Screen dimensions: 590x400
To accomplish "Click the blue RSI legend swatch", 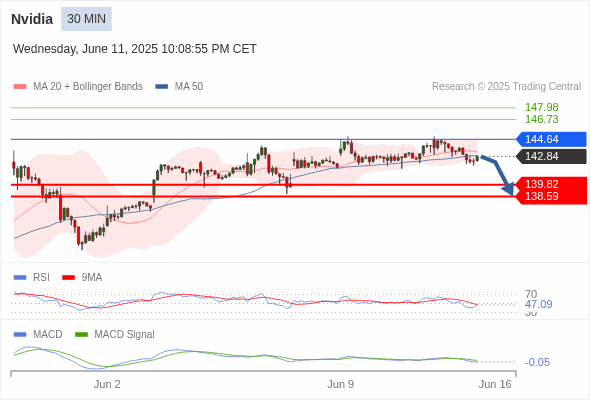I will [20, 278].
